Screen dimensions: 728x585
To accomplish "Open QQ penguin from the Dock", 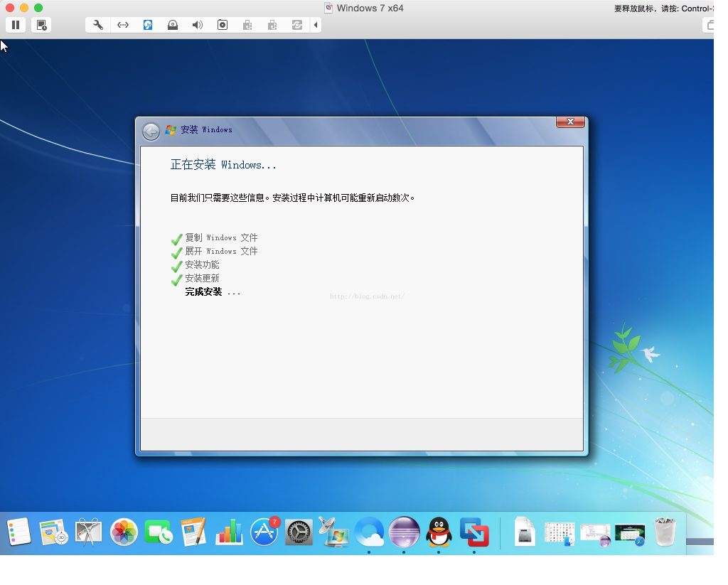I will [x=439, y=532].
